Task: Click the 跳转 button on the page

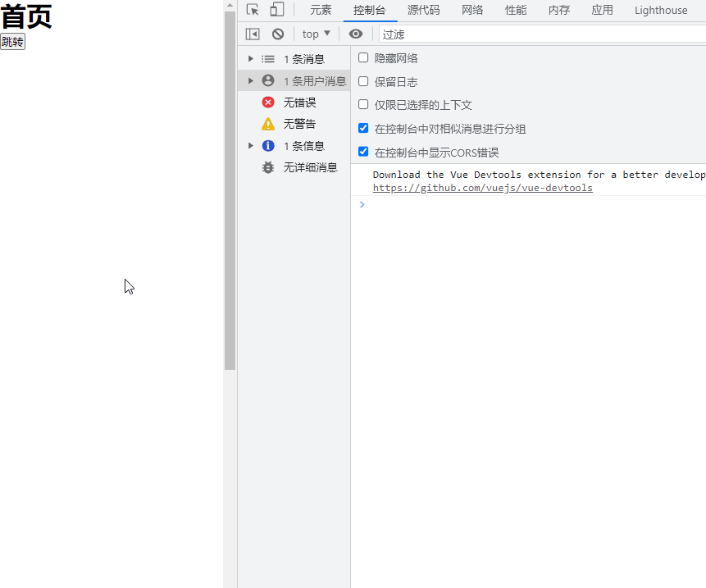Action: (x=12, y=40)
